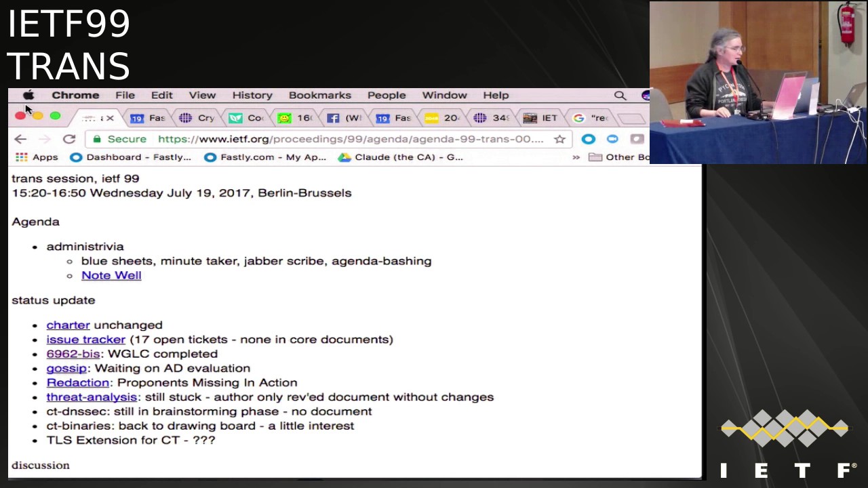Viewport: 868px width, 488px height.
Task: Click the 'ct-binaries: back to drawing board' line
Action: coord(200,426)
